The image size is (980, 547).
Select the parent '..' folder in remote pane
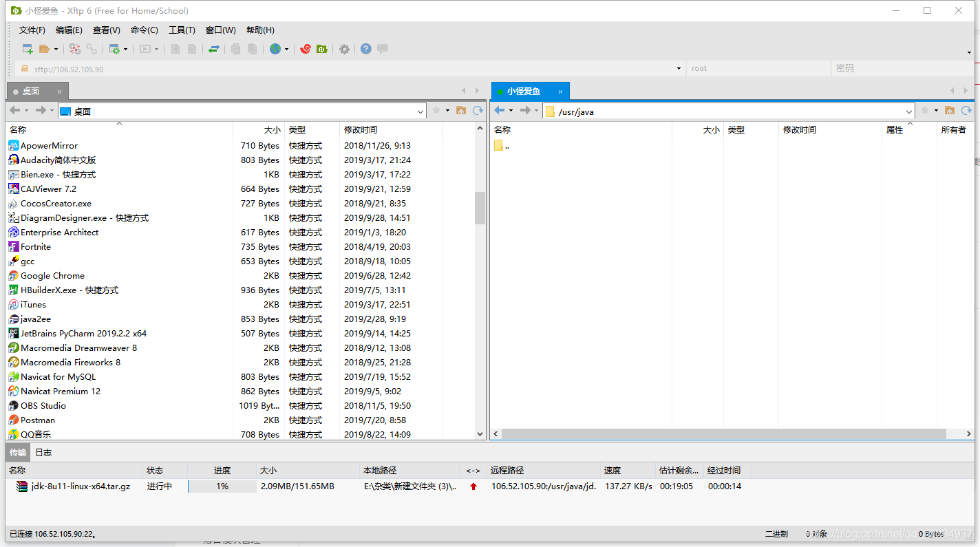coord(501,146)
